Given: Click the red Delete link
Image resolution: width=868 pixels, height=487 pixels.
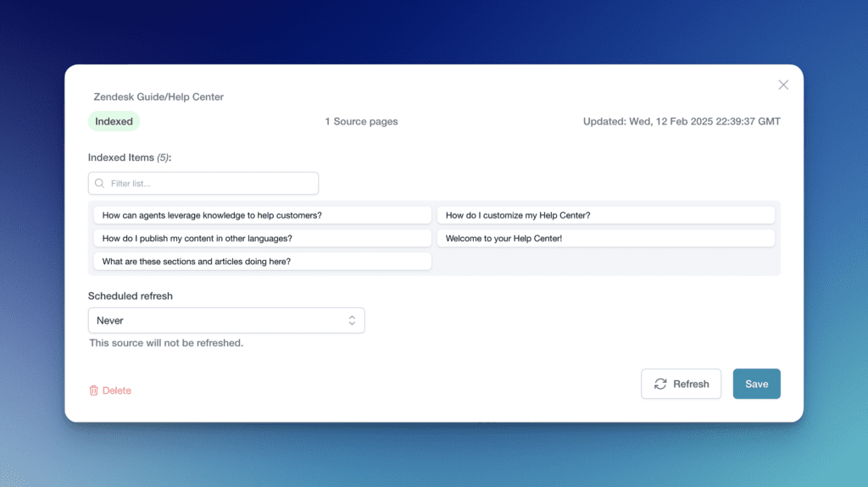Looking at the screenshot, I should pos(117,390).
